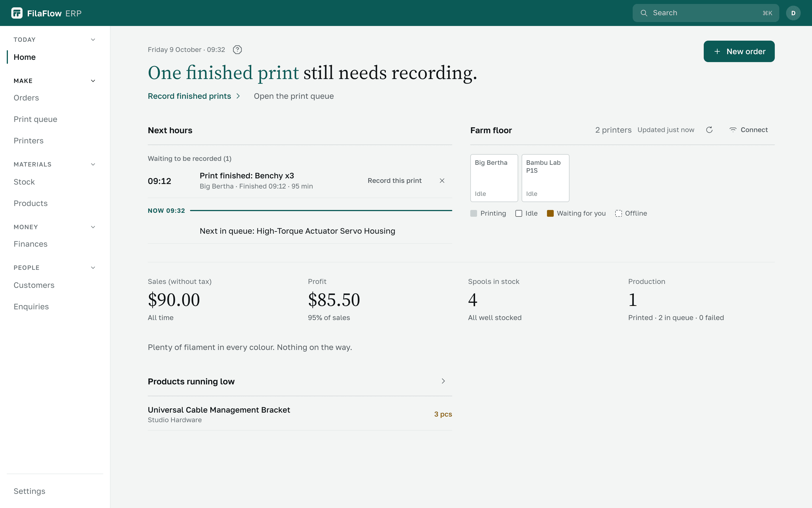Dismiss the Benchy x3 finished print entry
812x508 pixels.
(x=442, y=181)
